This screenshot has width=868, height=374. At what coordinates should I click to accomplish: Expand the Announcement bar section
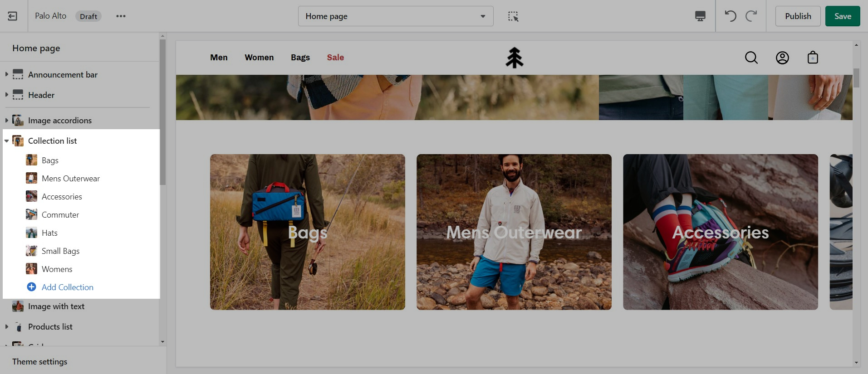(x=7, y=74)
